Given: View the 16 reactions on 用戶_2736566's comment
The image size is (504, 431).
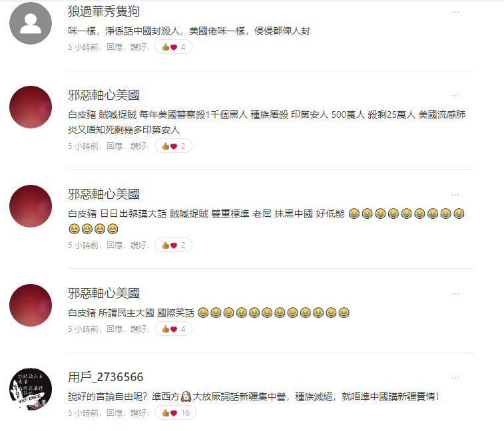Looking at the screenshot, I should [176, 412].
